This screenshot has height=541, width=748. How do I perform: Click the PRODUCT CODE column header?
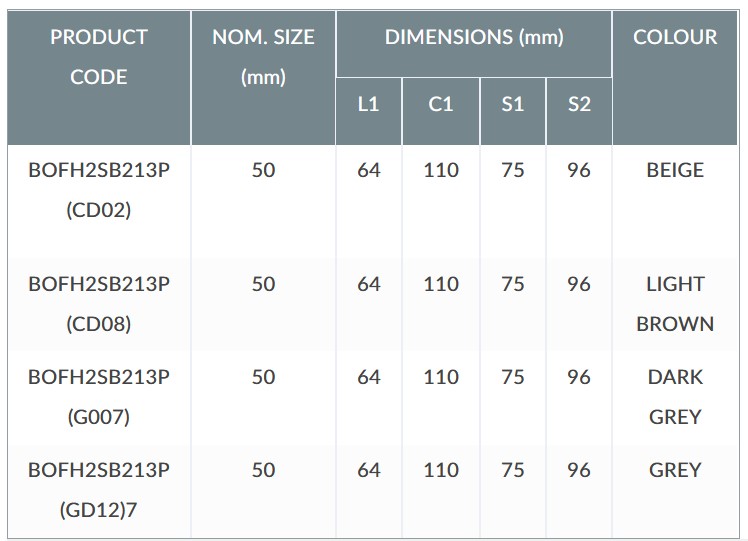tap(99, 77)
